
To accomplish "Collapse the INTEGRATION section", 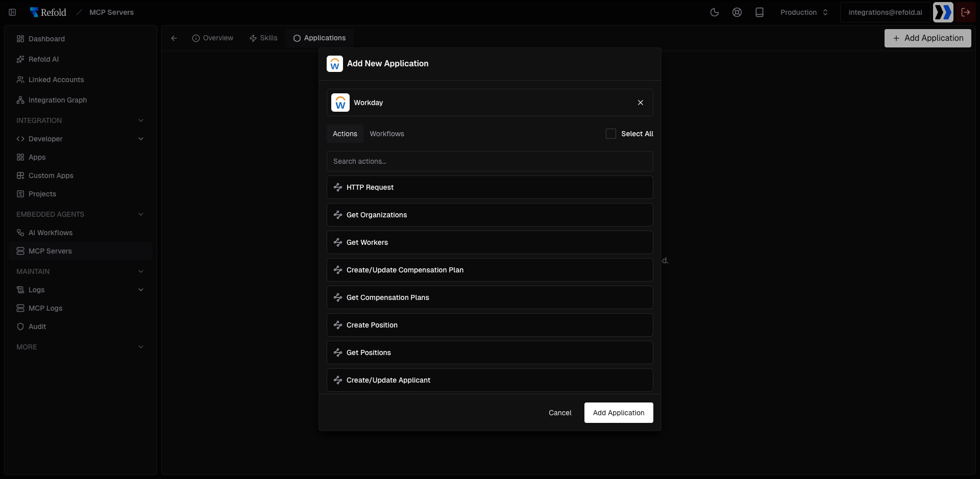I will [x=141, y=120].
